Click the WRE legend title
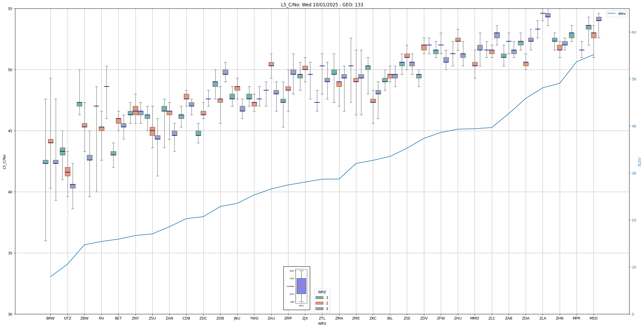Screen dimensions: 644x328 (x=322, y=292)
